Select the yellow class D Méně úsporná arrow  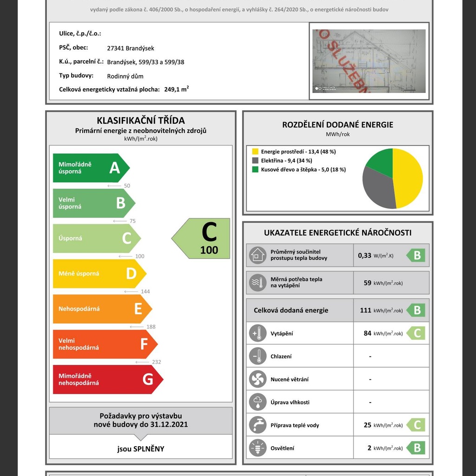99,273
